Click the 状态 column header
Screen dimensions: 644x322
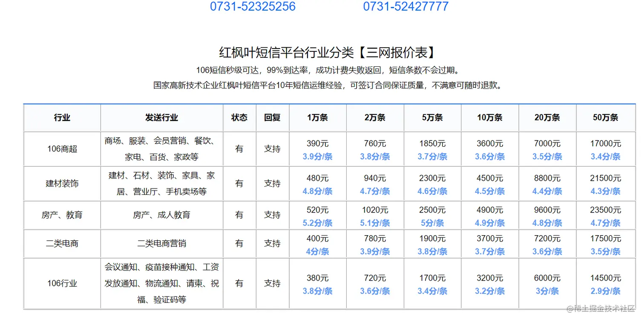(x=239, y=118)
